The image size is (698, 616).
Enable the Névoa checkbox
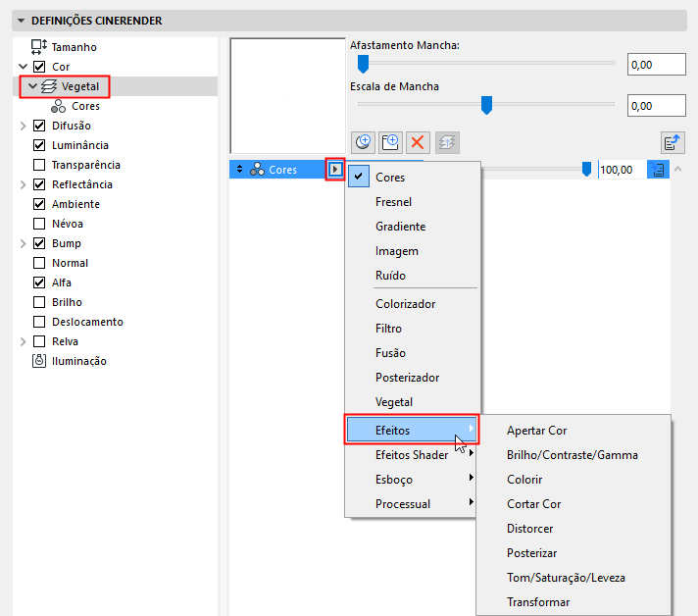(39, 224)
